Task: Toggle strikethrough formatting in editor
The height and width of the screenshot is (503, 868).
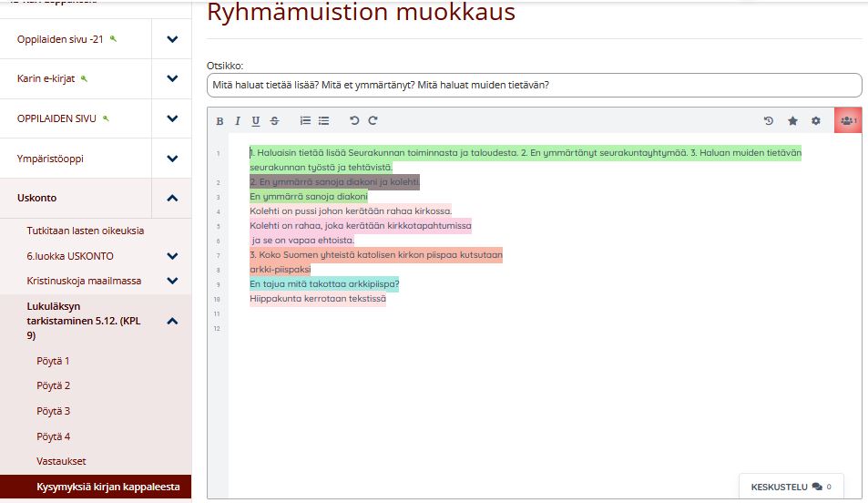Action: (274, 121)
